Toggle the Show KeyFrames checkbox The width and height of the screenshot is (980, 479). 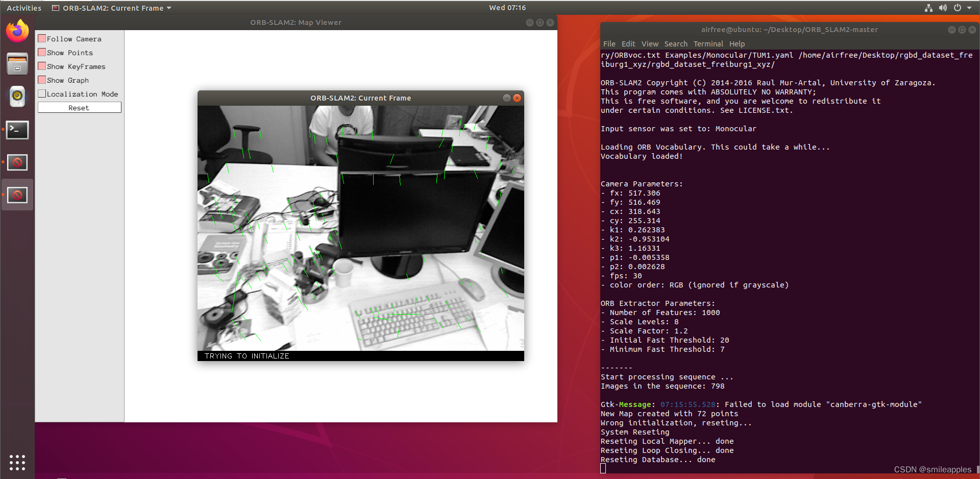[x=42, y=66]
